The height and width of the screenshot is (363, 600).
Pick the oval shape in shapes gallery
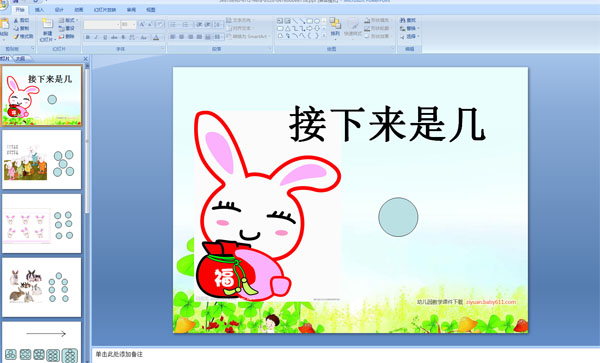[x=317, y=21]
